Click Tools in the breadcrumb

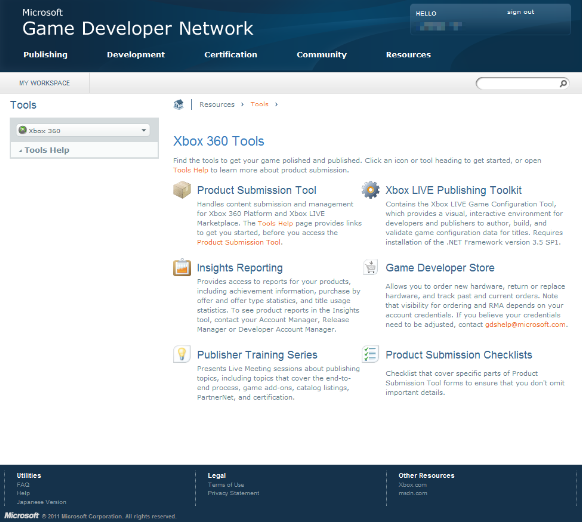tap(259, 104)
